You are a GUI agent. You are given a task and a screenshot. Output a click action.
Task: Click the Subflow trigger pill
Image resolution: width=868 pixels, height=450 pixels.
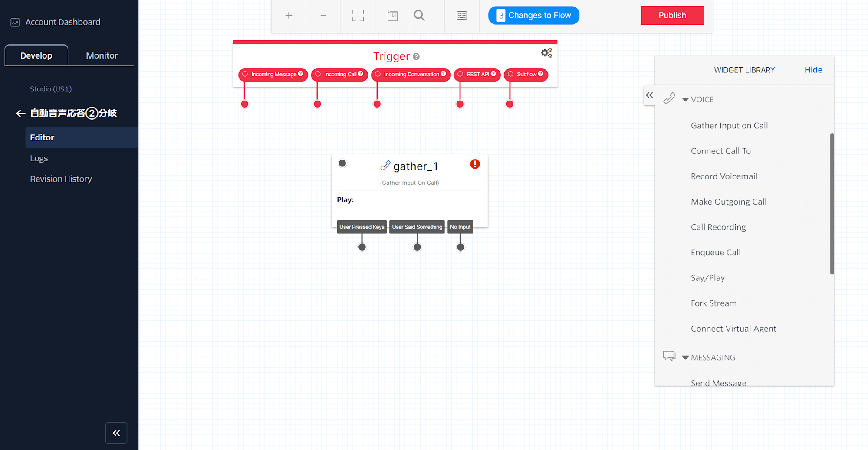click(x=526, y=75)
